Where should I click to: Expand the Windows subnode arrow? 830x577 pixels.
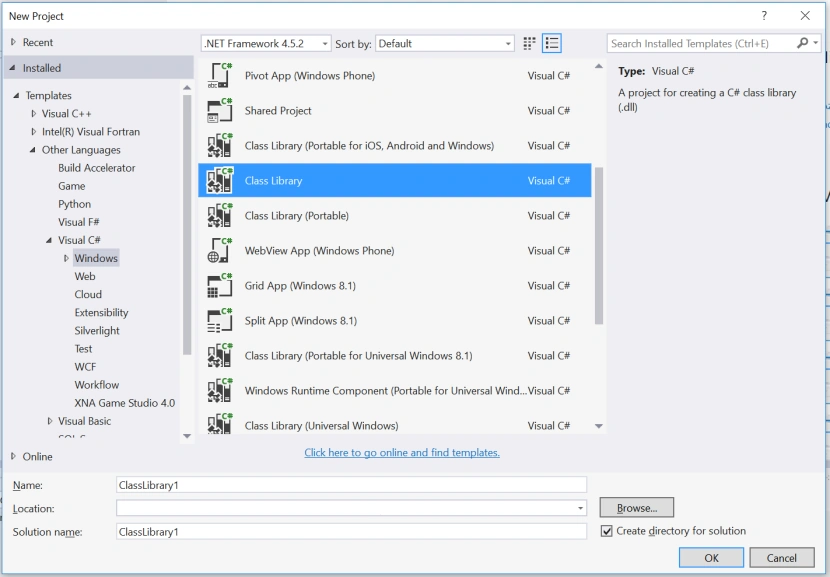[x=66, y=258]
